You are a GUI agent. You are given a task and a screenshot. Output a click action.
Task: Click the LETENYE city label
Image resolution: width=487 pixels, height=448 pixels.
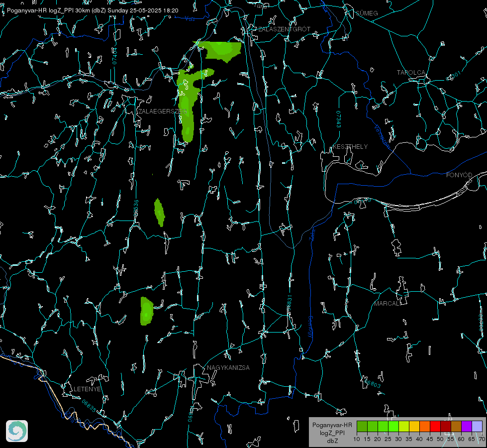87,389
